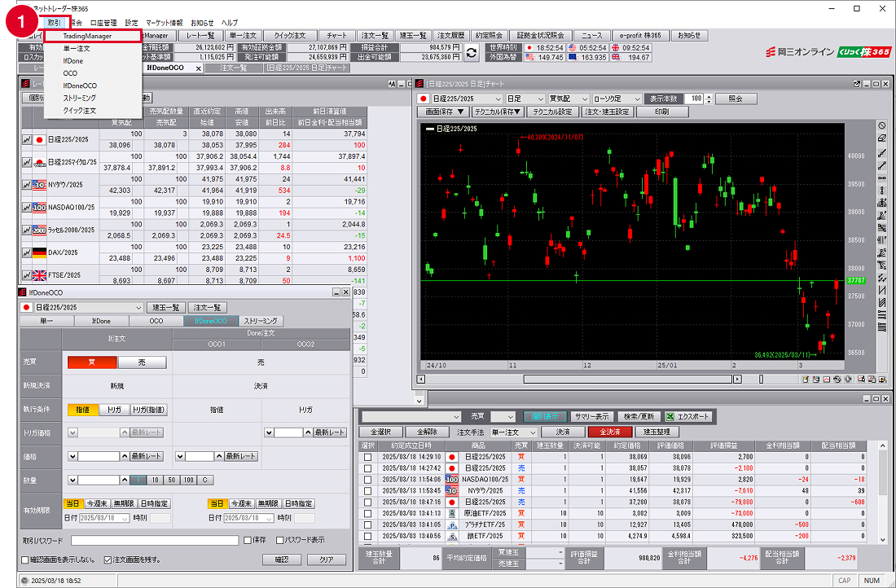Click the Japan flag icon in the chart symbol selector
Viewport: 896px width, 588px height.
point(424,99)
